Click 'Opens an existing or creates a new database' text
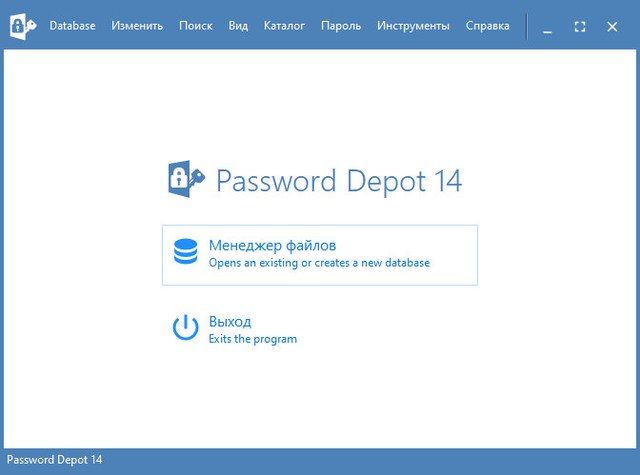This screenshot has width=640, height=475. click(x=319, y=263)
